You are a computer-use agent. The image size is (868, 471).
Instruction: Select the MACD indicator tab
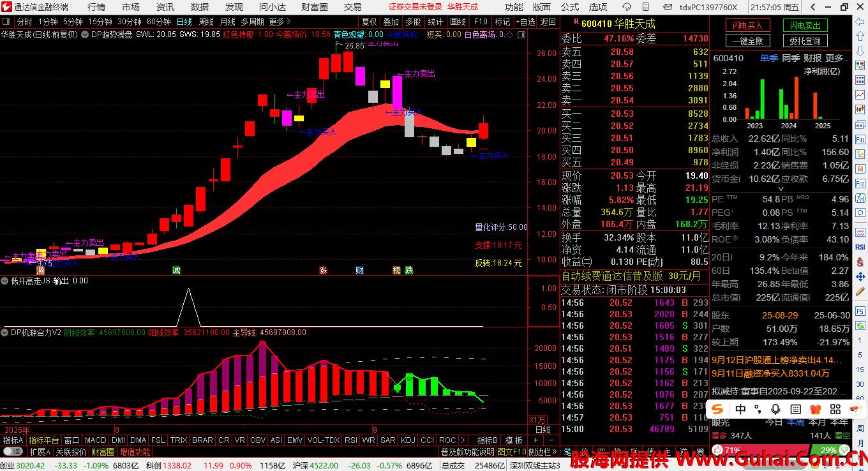coord(96,440)
